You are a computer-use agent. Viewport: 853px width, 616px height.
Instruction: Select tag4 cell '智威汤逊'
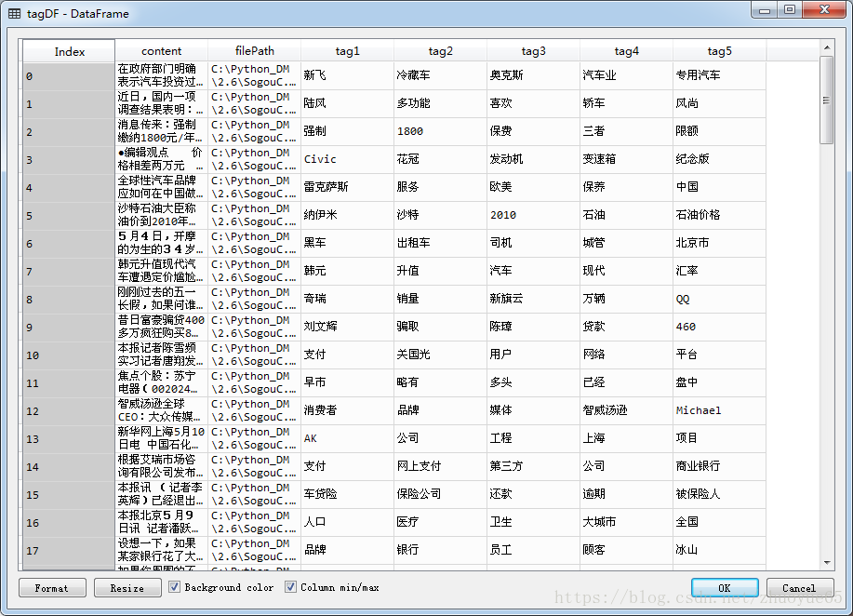[627, 411]
